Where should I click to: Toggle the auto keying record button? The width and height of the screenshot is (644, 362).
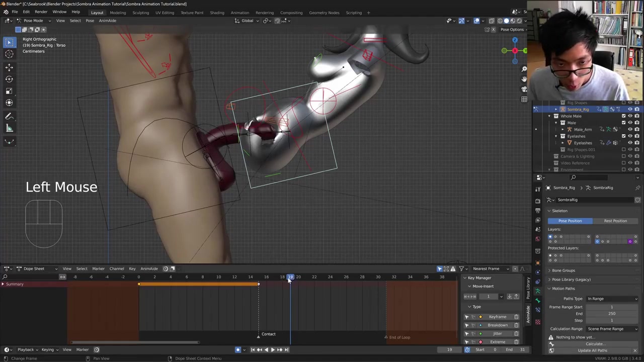(x=238, y=349)
